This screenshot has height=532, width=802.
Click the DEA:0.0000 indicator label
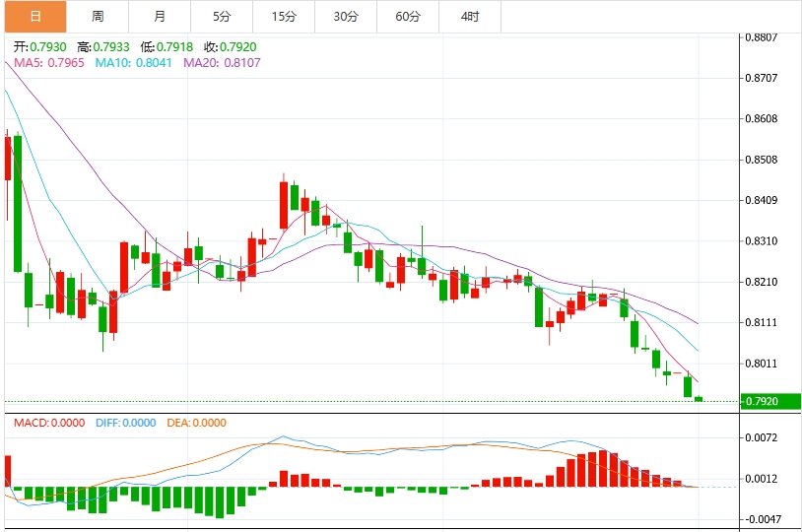[196, 423]
